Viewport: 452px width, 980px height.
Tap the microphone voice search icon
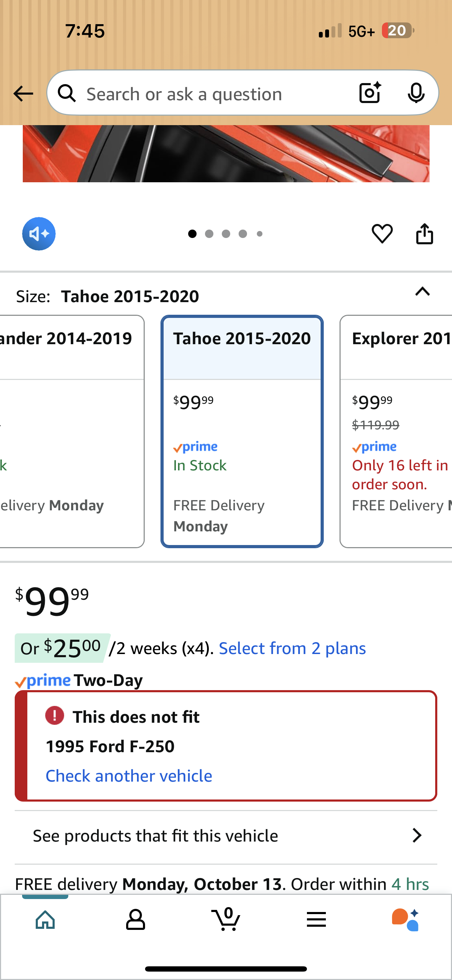pos(416,93)
